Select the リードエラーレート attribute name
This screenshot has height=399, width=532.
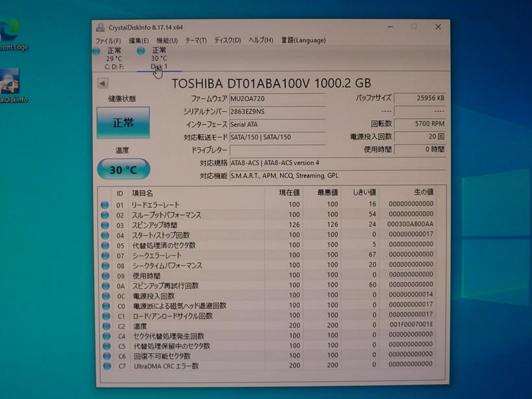[155, 205]
